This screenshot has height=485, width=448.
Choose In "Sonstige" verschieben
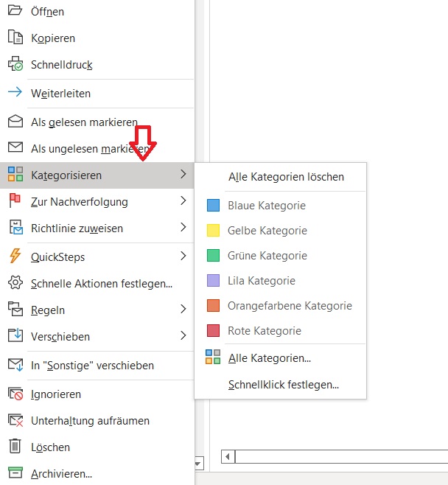97,366
